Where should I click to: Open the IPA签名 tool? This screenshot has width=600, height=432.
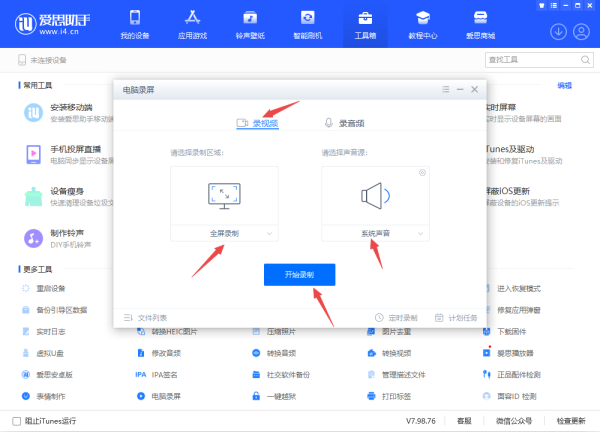157,375
